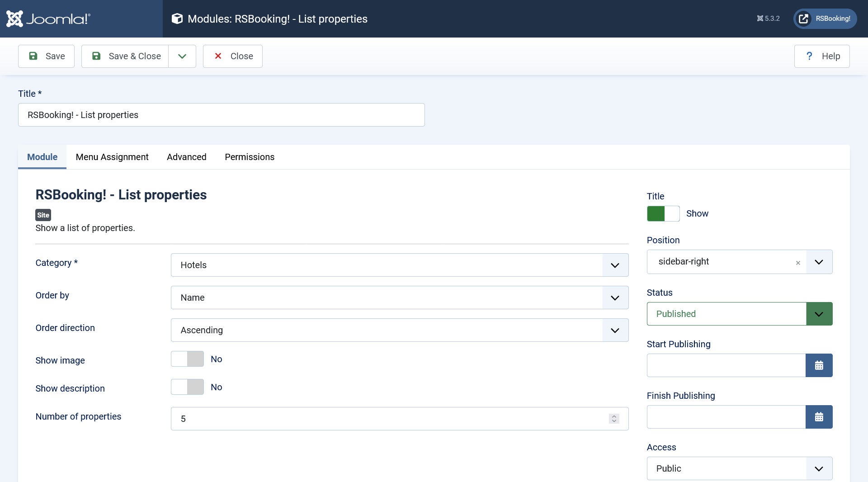868x482 pixels.
Task: Open the Start Publishing calendar picker
Action: (819, 365)
